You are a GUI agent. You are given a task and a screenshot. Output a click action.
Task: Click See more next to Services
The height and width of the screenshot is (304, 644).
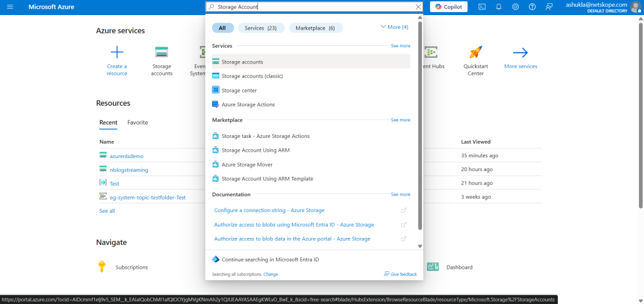coord(401,45)
